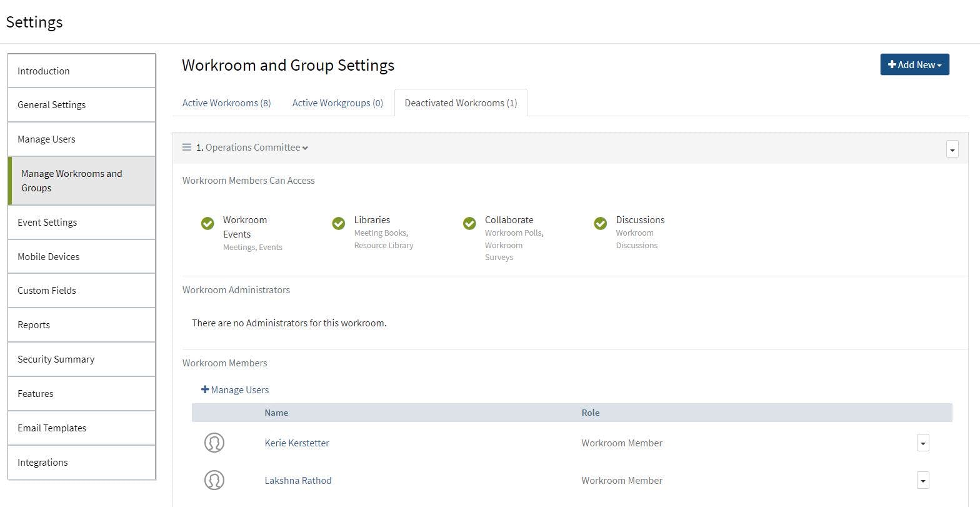Viewport: 980px width, 507px height.
Task: Toggle the Libraries access checkmark
Action: pyautogui.click(x=339, y=223)
